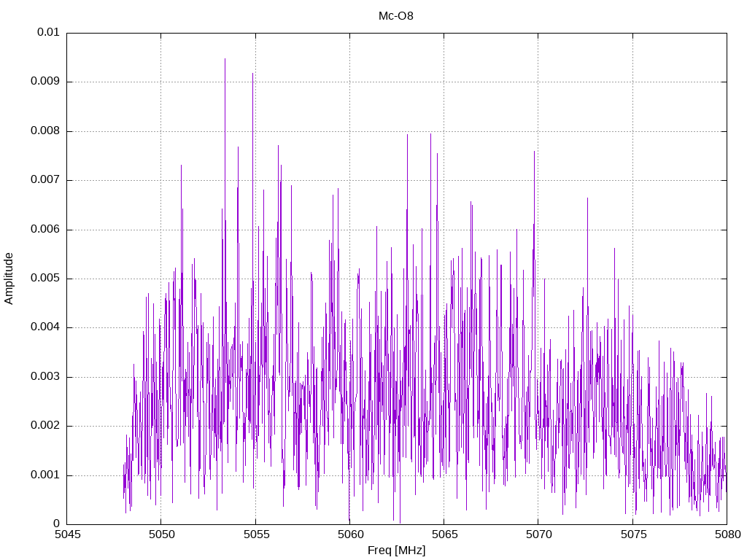Click the Amplitude y-axis label
The height and width of the screenshot is (560, 747).
pyautogui.click(x=9, y=279)
